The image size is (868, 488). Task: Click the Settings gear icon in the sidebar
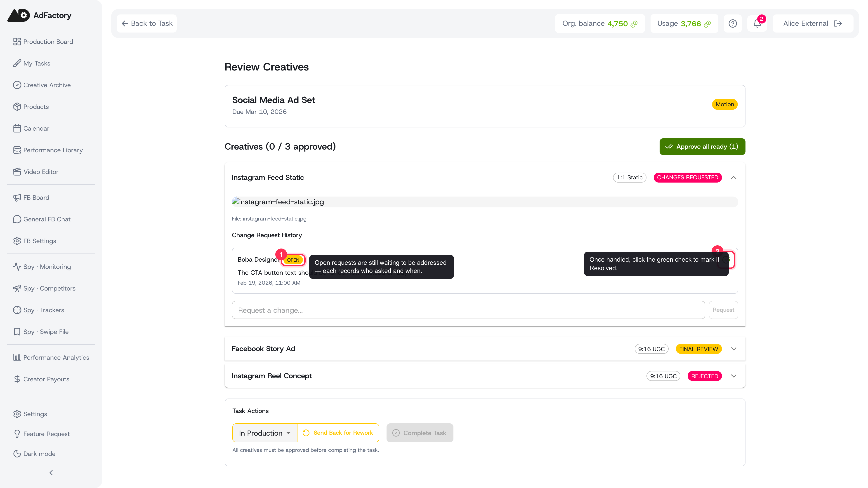coord(17,414)
